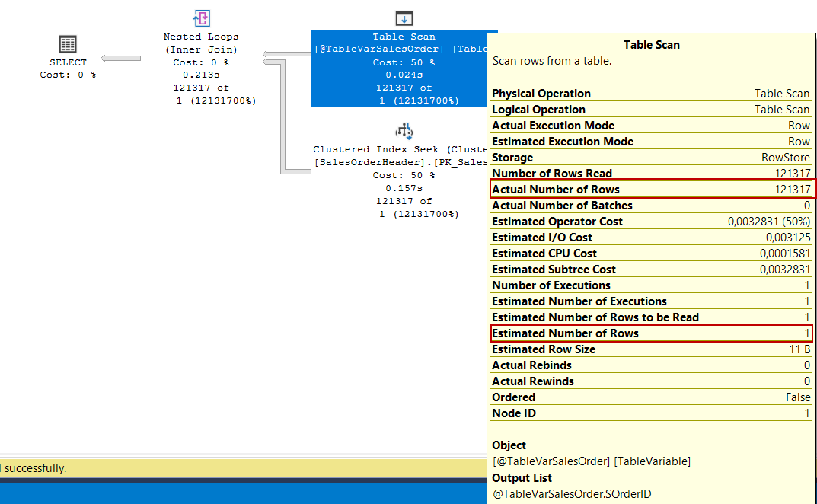Click 'Estimated Number of Rows to be Read'
This screenshot has height=504, width=817.
pos(651,317)
